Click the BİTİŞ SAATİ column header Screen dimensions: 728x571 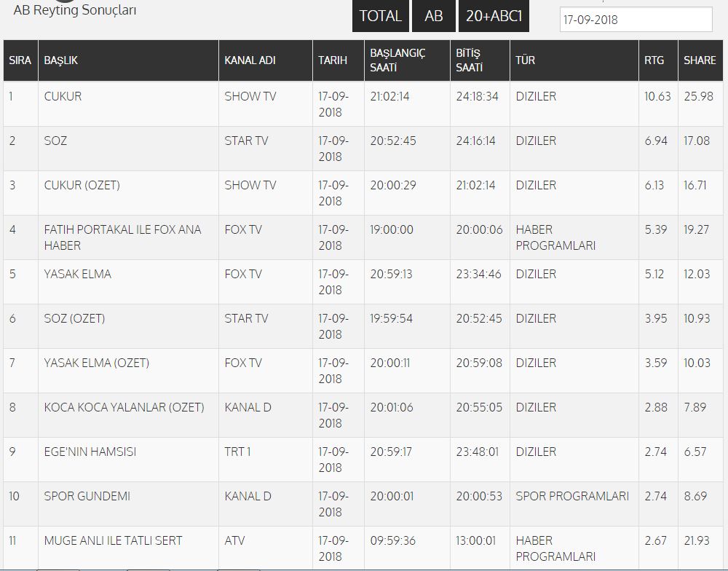(x=480, y=60)
